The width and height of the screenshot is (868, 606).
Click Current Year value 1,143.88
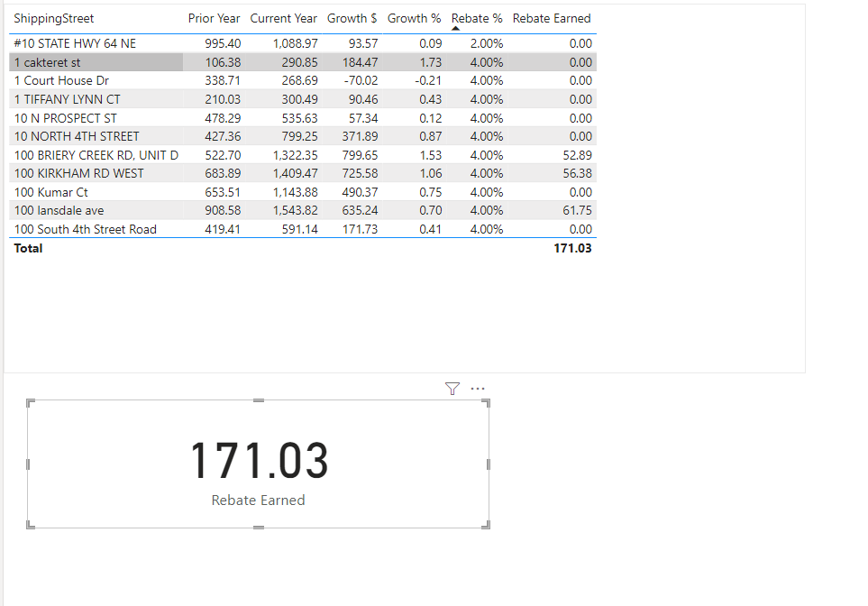[x=295, y=192]
